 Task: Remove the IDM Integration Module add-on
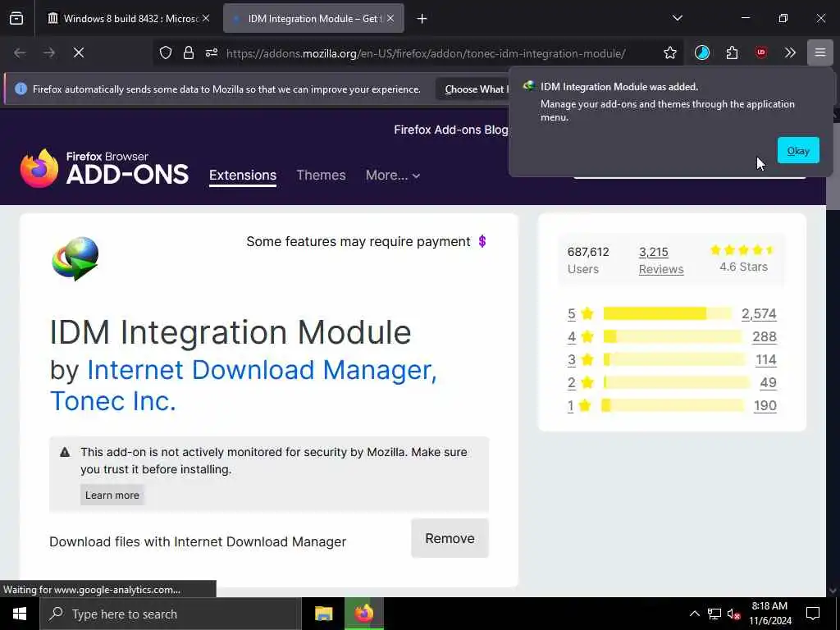click(450, 538)
